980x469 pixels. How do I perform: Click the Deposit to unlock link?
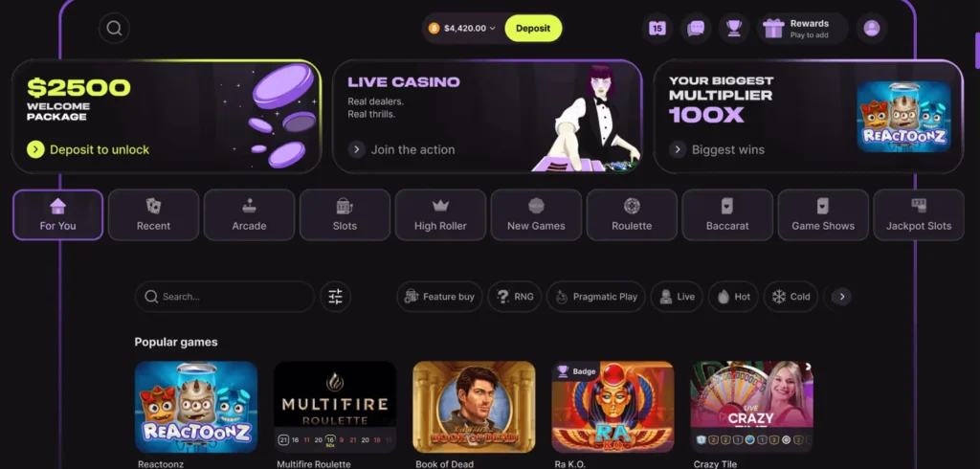88,149
